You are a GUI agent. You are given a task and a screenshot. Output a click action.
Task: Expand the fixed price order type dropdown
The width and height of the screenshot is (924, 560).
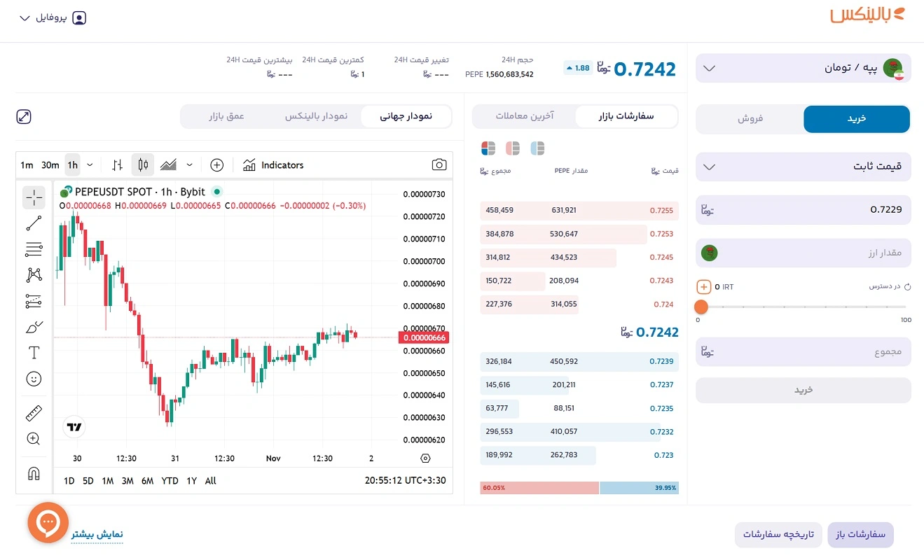803,167
